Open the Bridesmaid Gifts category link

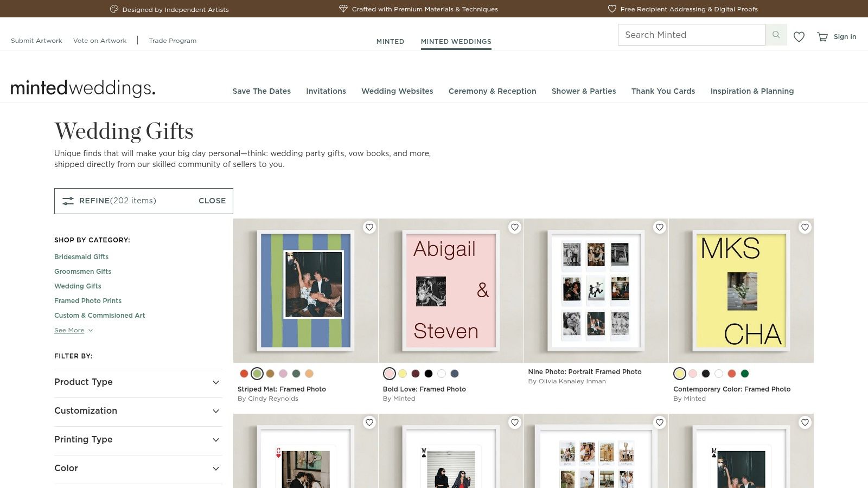pos(81,256)
